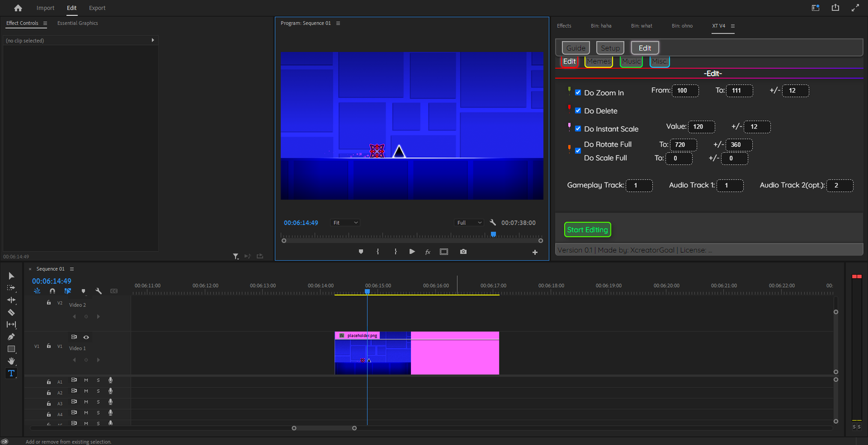This screenshot has height=445, width=868.
Task: Select the Type tool in the timeline toolbar
Action: click(11, 373)
